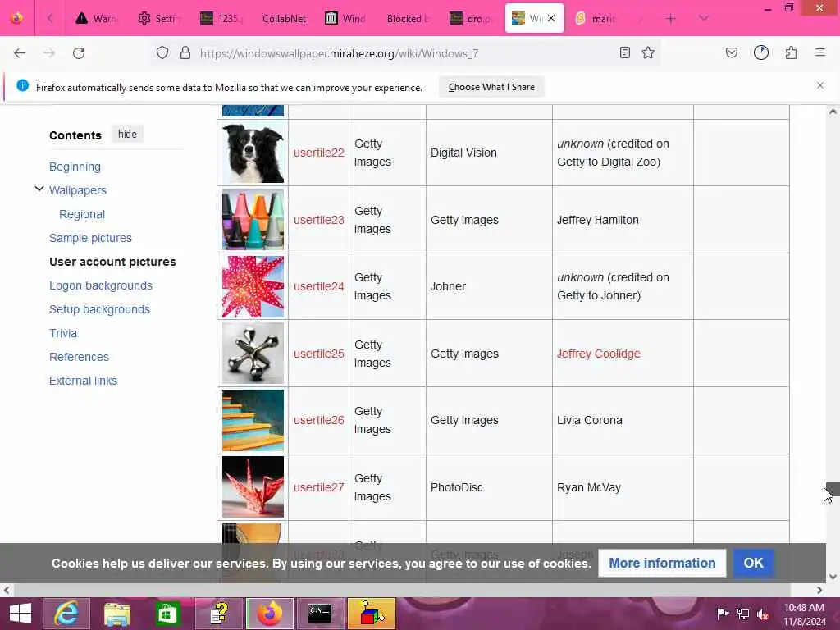Open the usertile22 link
The width and height of the screenshot is (840, 630).
pos(319,153)
